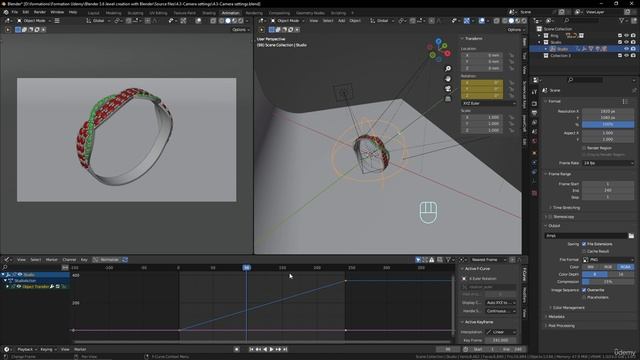Click the navigation gizmo blue Z axis

(x=438, y=41)
